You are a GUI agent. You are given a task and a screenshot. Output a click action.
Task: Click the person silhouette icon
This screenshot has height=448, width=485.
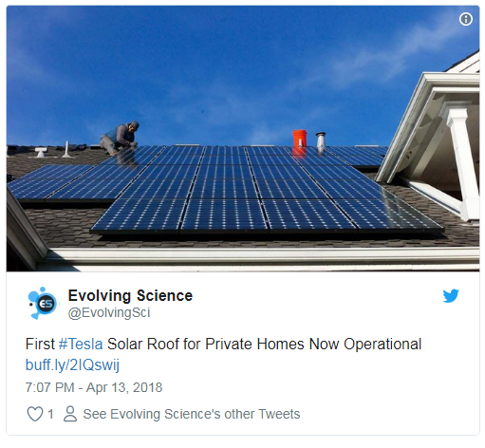tap(70, 414)
